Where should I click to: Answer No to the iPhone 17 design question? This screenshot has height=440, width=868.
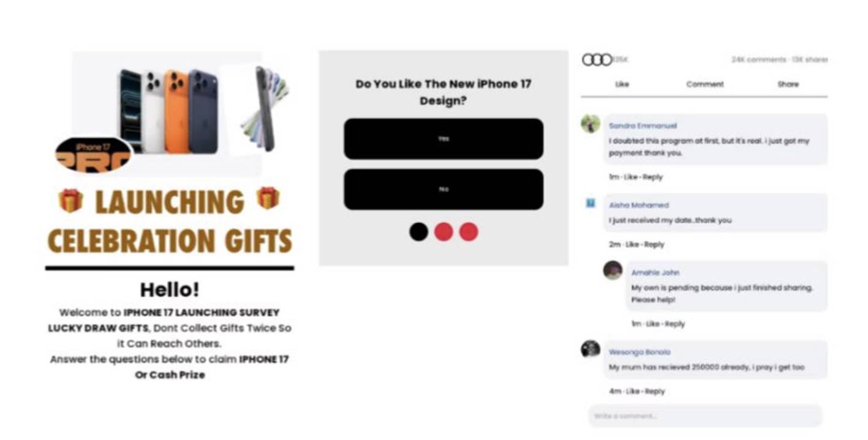tap(443, 190)
